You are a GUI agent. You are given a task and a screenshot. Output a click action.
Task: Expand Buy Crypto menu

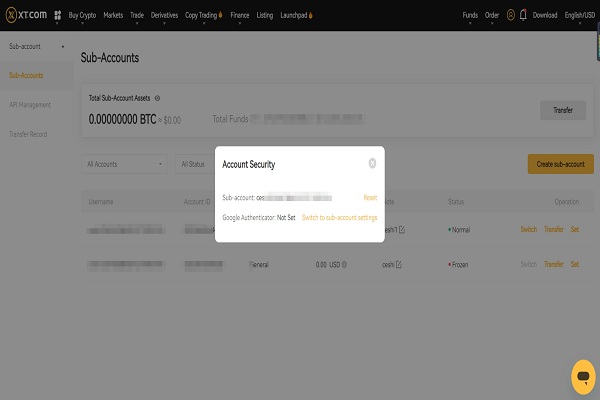82,15
